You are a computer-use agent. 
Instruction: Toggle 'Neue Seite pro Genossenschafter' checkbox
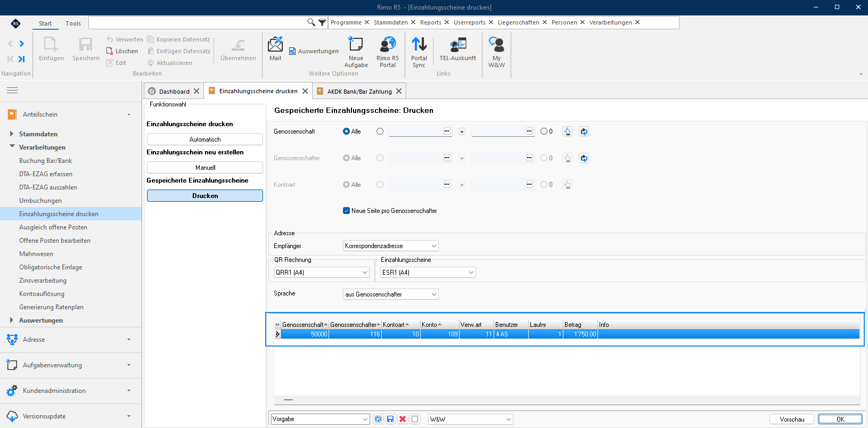(347, 211)
